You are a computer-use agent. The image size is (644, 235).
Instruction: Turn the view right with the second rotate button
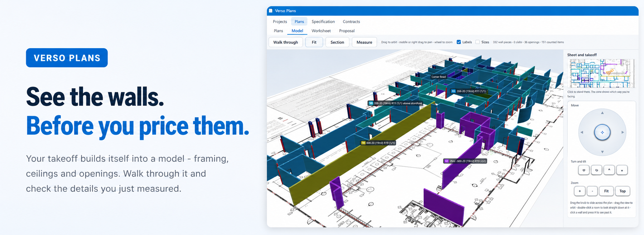point(596,170)
